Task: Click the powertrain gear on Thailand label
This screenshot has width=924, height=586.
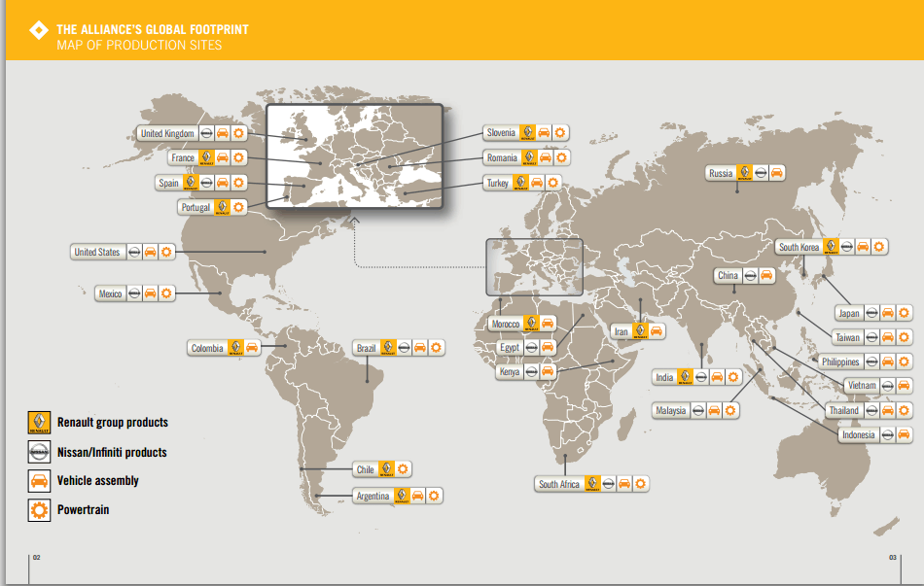Action: pyautogui.click(x=904, y=410)
